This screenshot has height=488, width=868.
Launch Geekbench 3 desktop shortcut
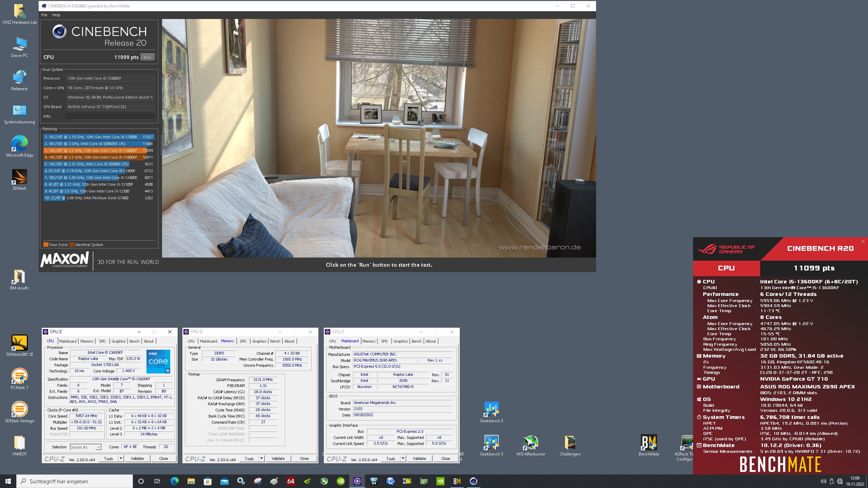(x=491, y=446)
